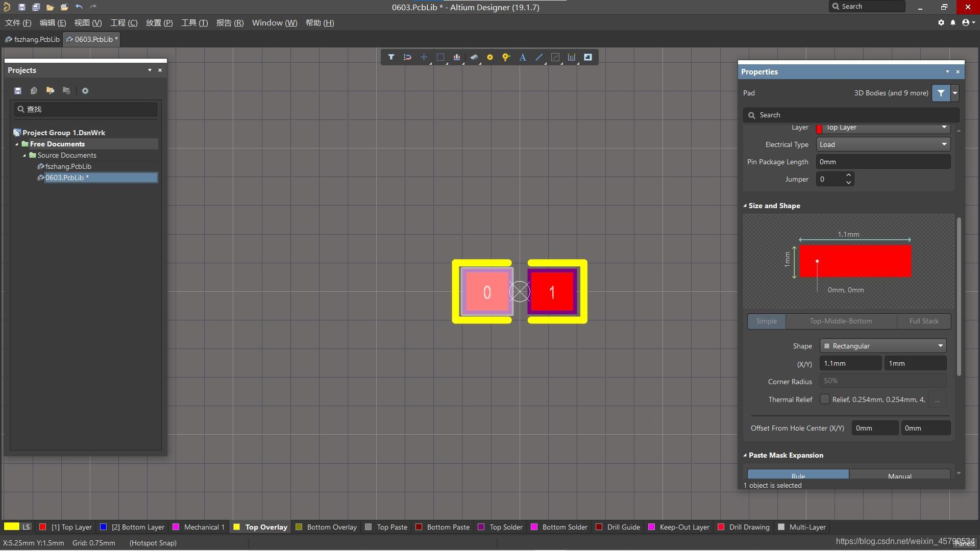The height and width of the screenshot is (551, 980).
Task: Open the Projects panel options dropdown arrow
Action: 150,70
